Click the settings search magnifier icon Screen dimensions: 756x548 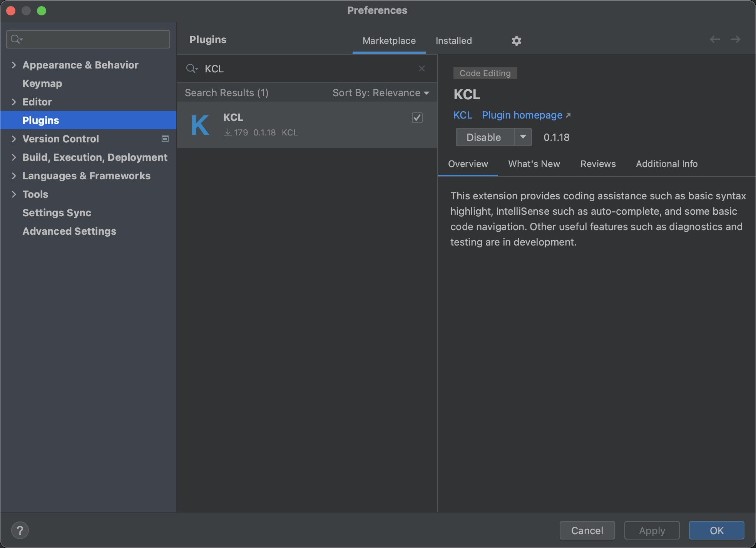tap(17, 39)
